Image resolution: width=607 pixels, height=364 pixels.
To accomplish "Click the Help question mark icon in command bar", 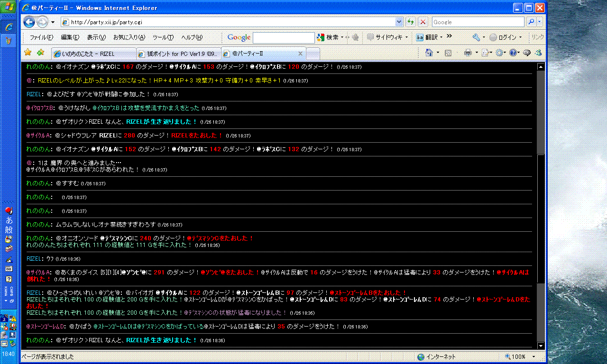I will click(513, 53).
